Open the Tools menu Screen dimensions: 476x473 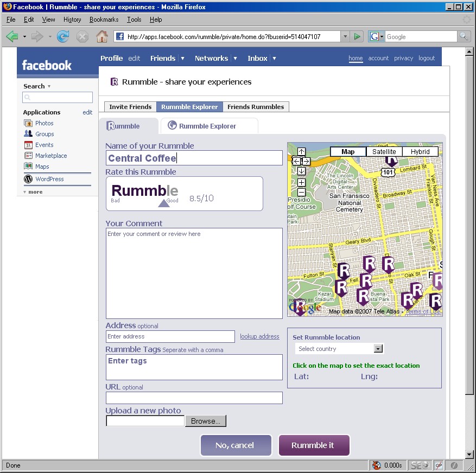[134, 20]
